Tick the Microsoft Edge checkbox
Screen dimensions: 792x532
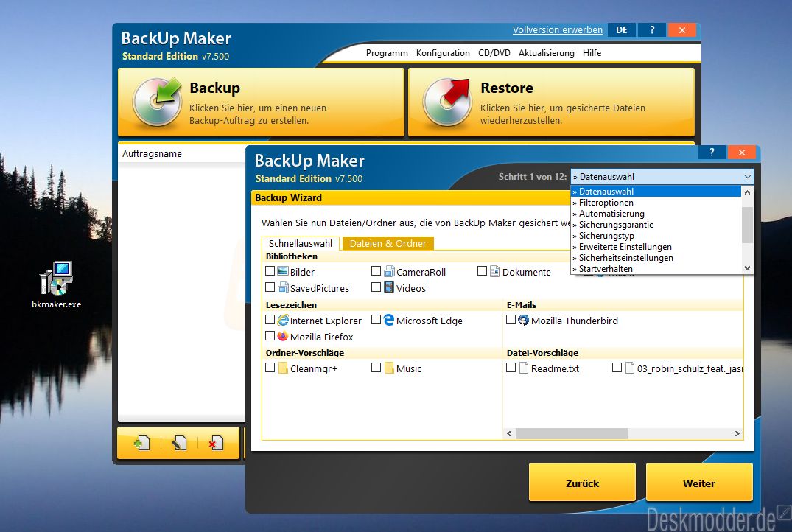tap(376, 320)
